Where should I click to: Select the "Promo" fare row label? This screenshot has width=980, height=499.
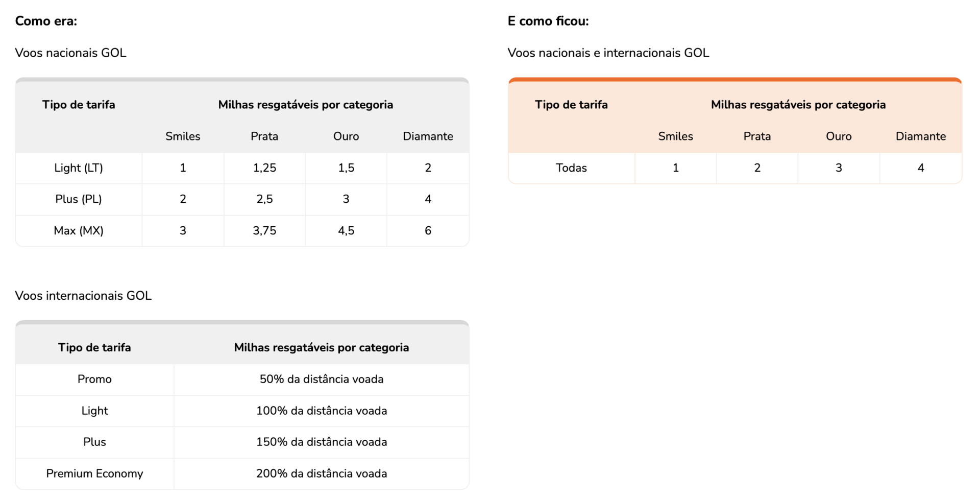94,379
